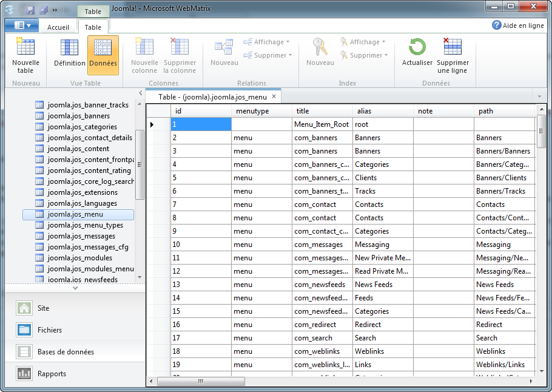552x392 pixels.
Task: Add a column with Nouvelle colonne
Action: tap(144, 55)
